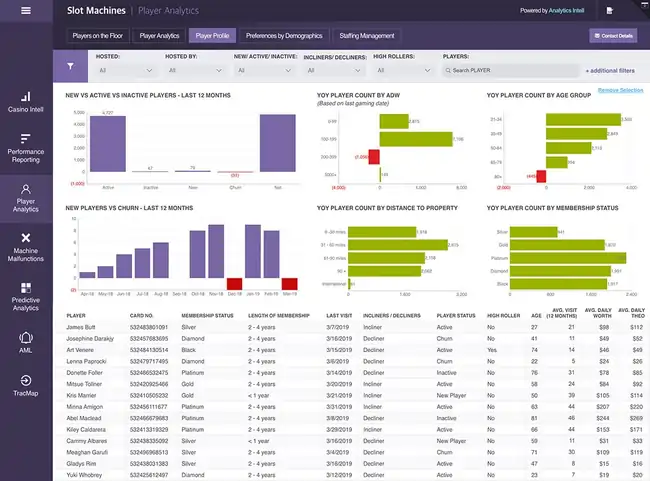Click the Casino Intell sidebar icon
This screenshot has width=650, height=481.
point(25,102)
